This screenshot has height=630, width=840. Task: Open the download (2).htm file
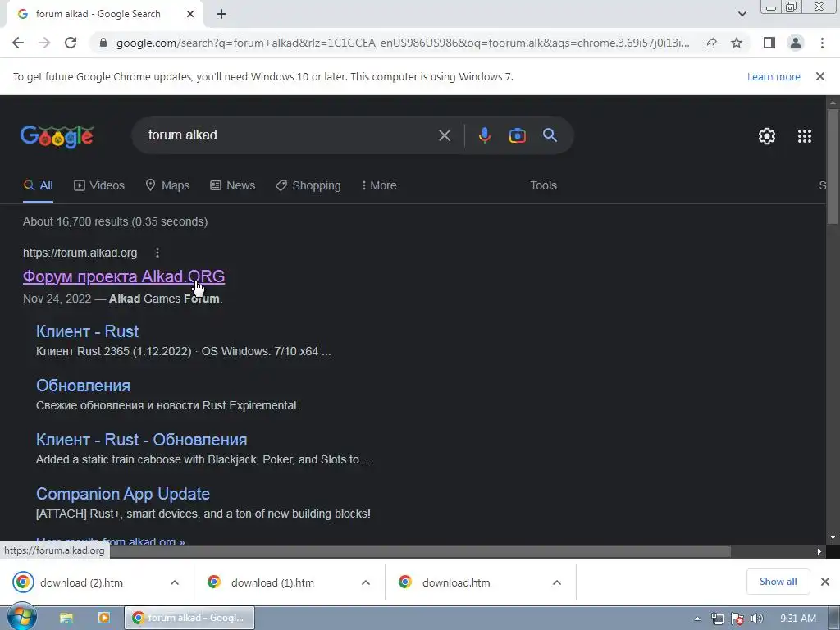(x=81, y=582)
